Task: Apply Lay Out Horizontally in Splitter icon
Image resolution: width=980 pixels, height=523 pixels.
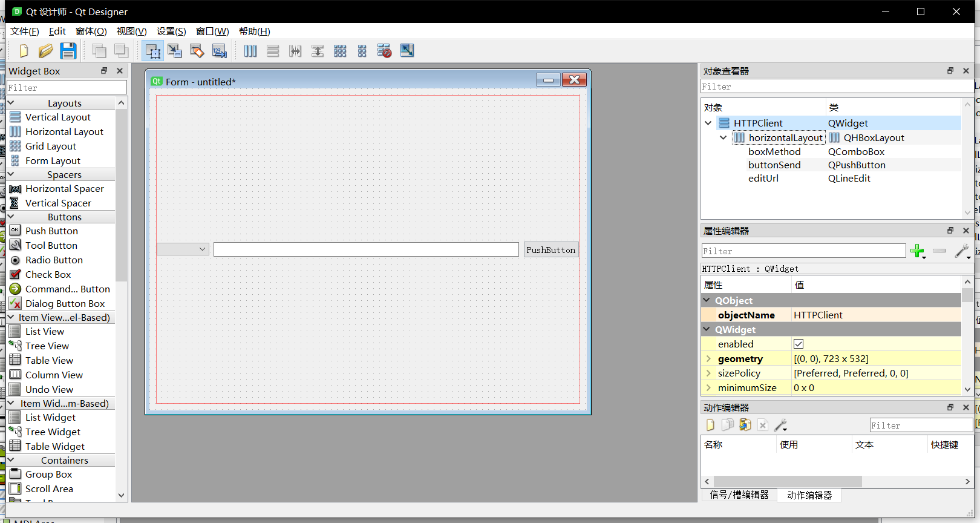Action: pyautogui.click(x=295, y=51)
